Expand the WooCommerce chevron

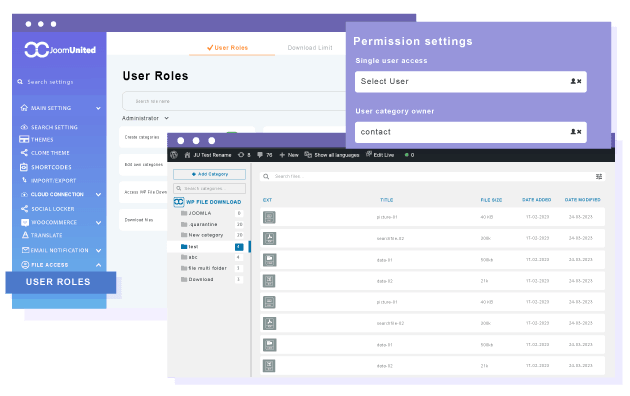(98, 222)
